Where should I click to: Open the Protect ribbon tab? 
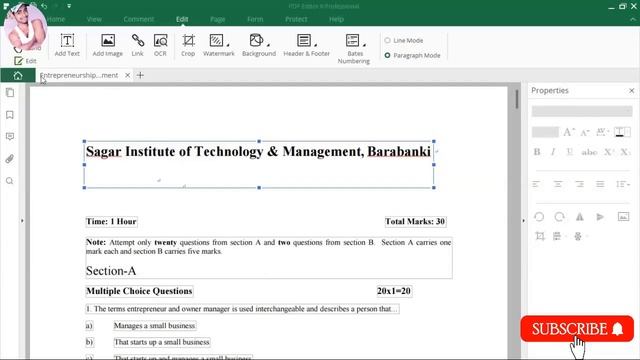(x=296, y=19)
